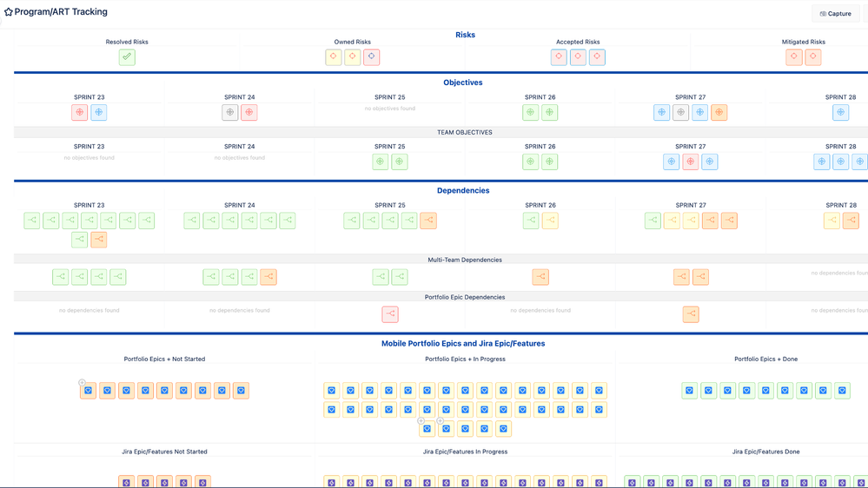Open the orange Portfolio Epic dependency in Sprint 27
The width and height of the screenshot is (868, 488).
[691, 314]
